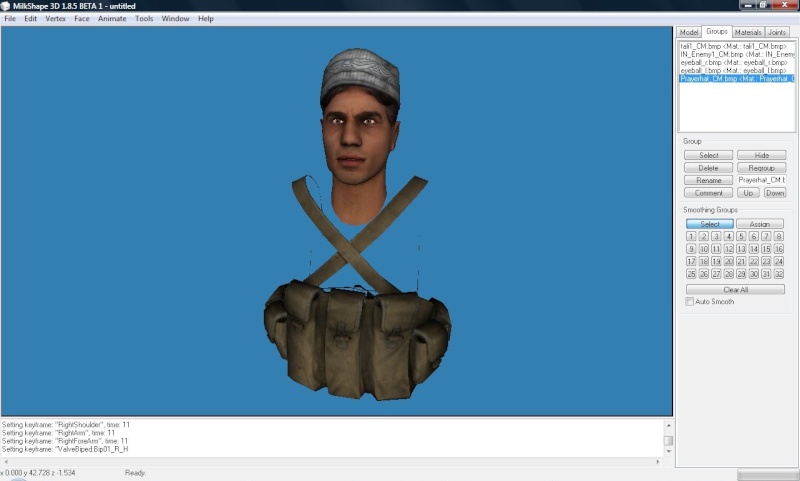
Task: Toggle smoothing group 25
Action: 691,274
